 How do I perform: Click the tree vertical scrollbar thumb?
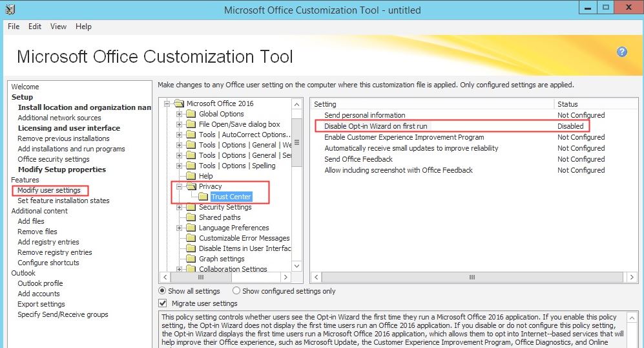[297, 143]
